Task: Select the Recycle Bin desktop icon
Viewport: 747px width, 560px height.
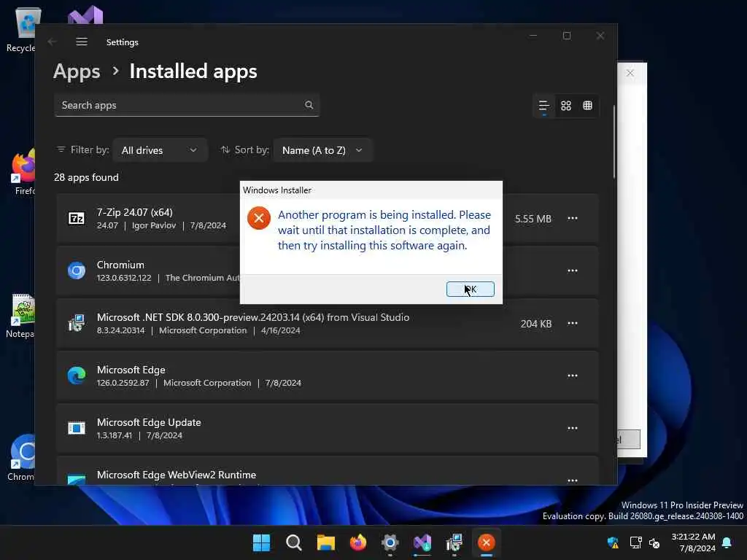Action: pyautogui.click(x=21, y=29)
